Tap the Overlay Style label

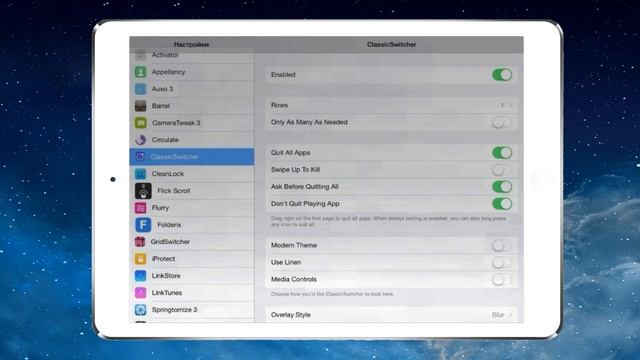point(291,315)
